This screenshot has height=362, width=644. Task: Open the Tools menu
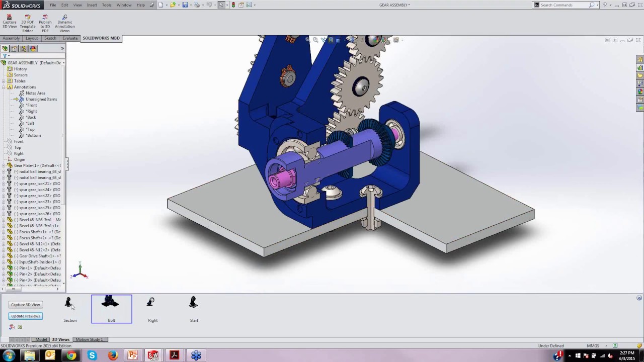click(107, 5)
